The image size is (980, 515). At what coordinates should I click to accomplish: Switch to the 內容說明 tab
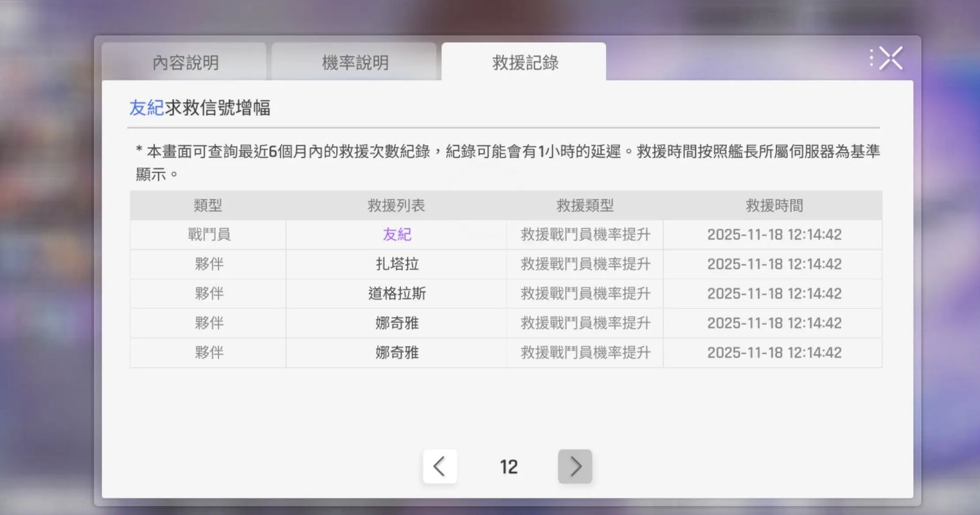coord(185,62)
